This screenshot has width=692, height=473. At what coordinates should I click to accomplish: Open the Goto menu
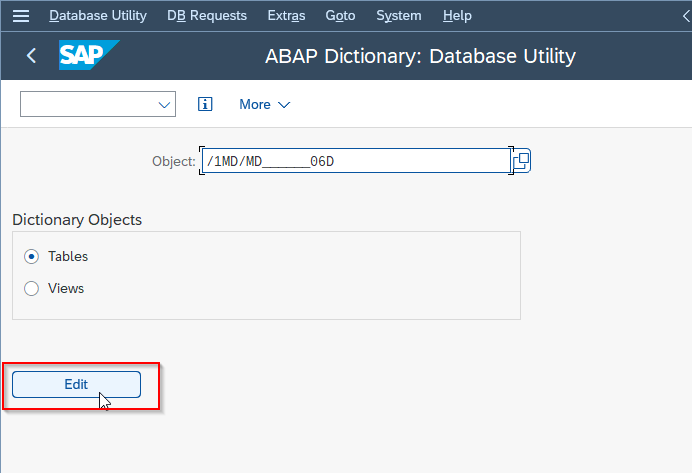click(340, 16)
